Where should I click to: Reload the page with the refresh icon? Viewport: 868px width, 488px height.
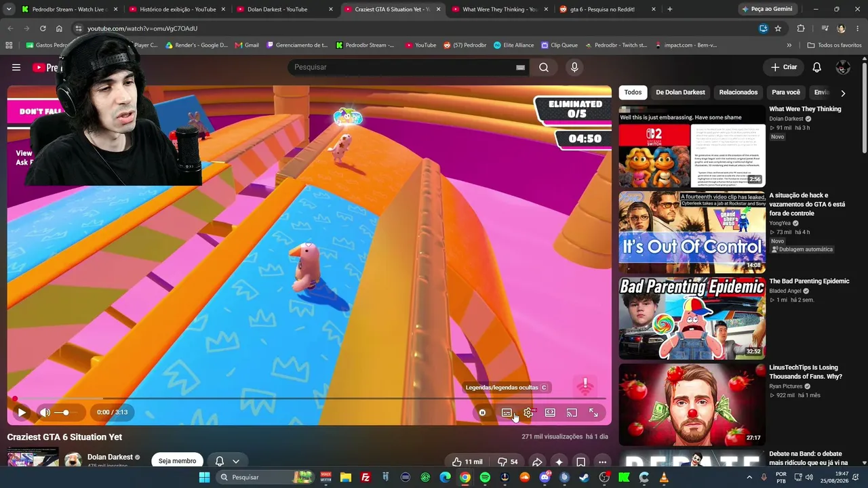click(43, 28)
